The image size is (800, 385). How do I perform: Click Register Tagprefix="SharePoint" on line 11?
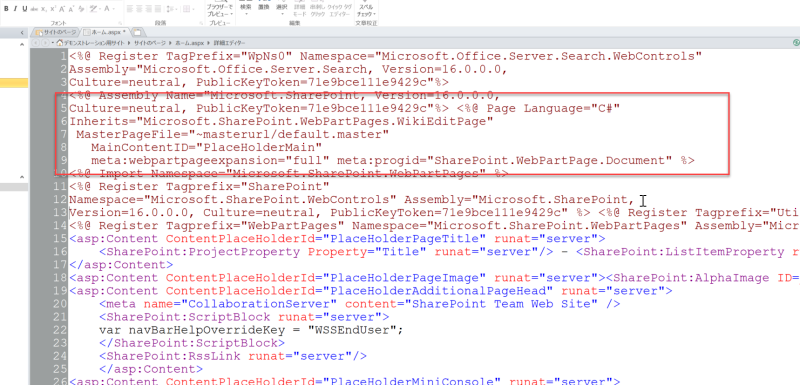[x=199, y=187]
